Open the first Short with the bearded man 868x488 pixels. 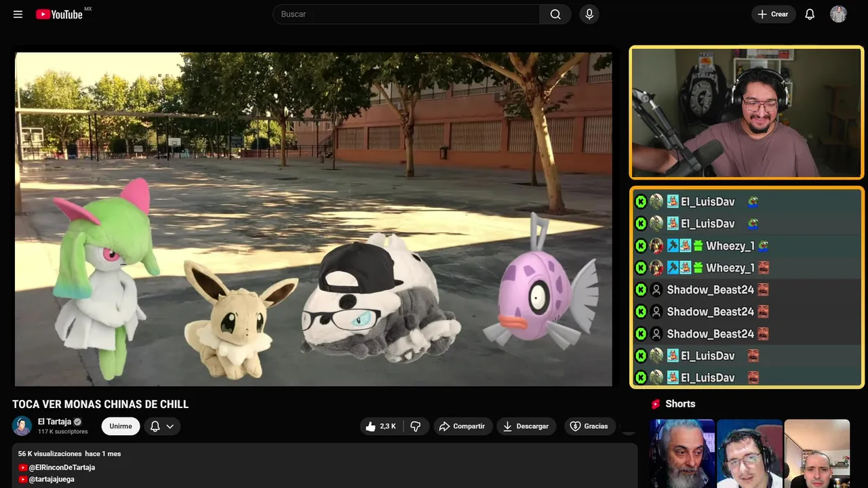tap(682, 453)
